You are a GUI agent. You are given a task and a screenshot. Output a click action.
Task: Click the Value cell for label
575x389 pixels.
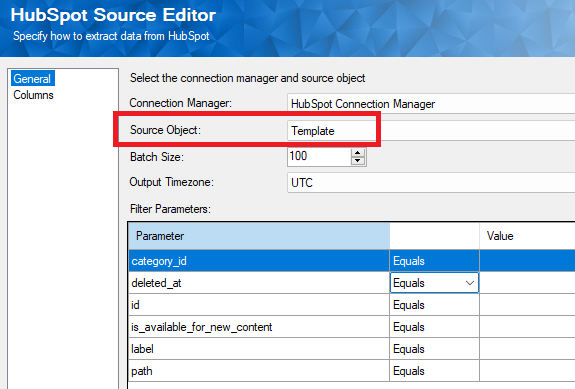(x=527, y=349)
